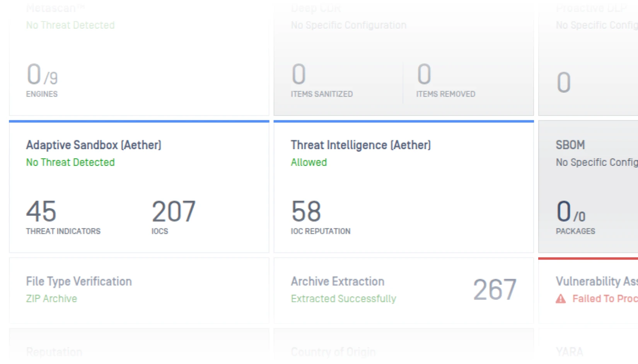638x364 pixels.
Task: Open the Adaptive Sandbox (Aether) card title
Action: point(94,145)
